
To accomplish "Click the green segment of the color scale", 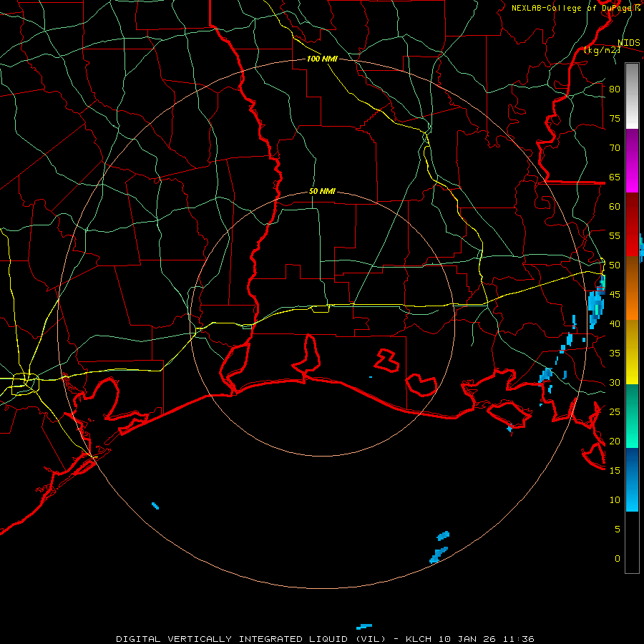I will coord(632,416).
